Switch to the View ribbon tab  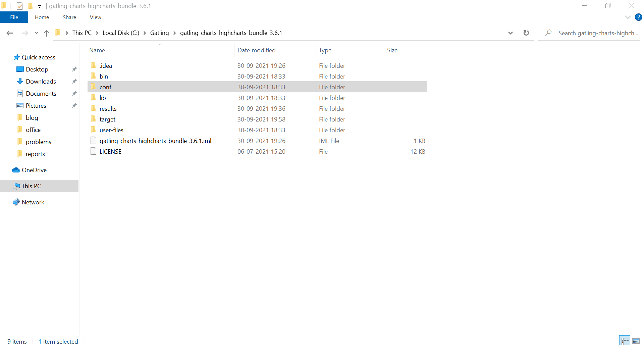tap(95, 17)
